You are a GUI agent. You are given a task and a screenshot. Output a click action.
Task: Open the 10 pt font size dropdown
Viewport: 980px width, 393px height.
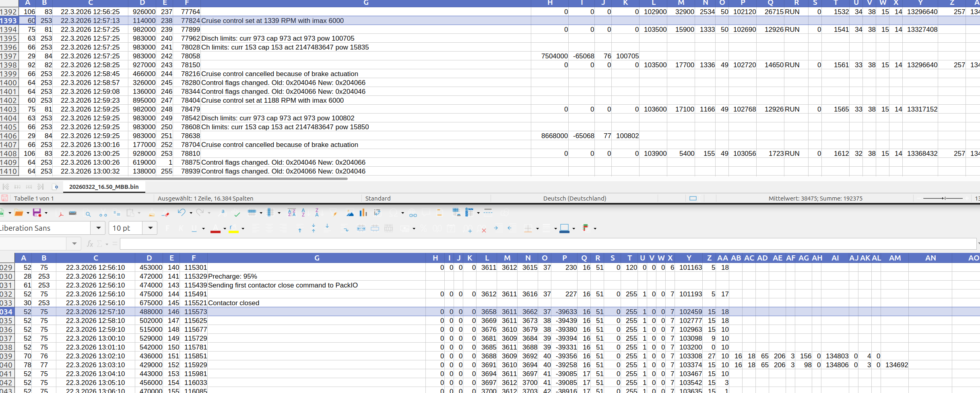pyautogui.click(x=150, y=228)
